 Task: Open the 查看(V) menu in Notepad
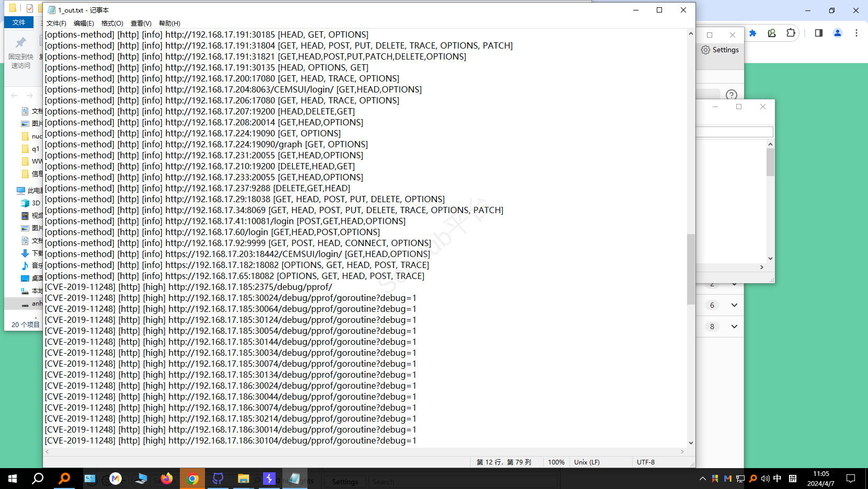tap(141, 24)
